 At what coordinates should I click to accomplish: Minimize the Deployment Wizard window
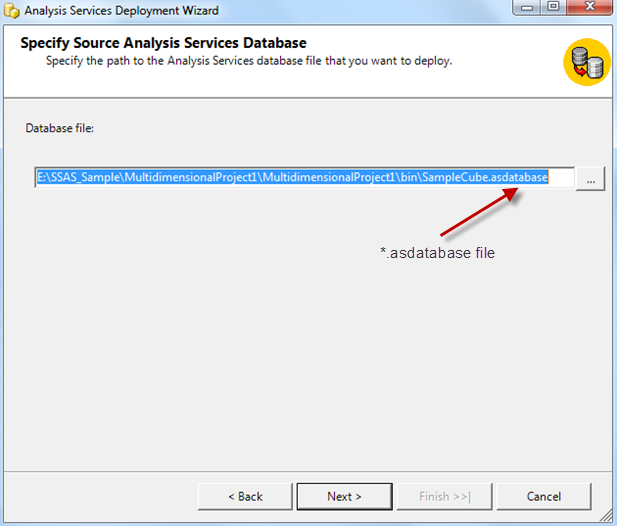[526, 7]
